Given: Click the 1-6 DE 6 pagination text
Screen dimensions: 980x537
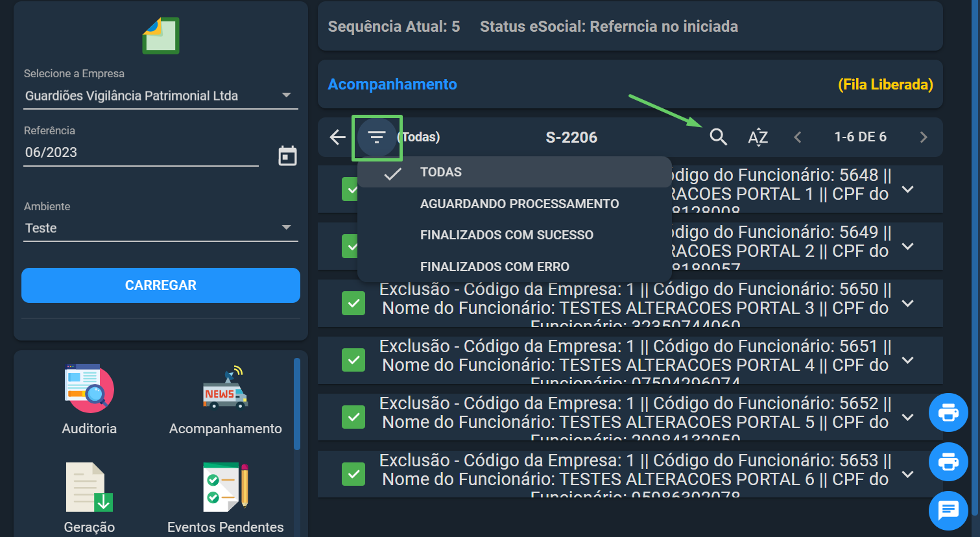Looking at the screenshot, I should 860,137.
